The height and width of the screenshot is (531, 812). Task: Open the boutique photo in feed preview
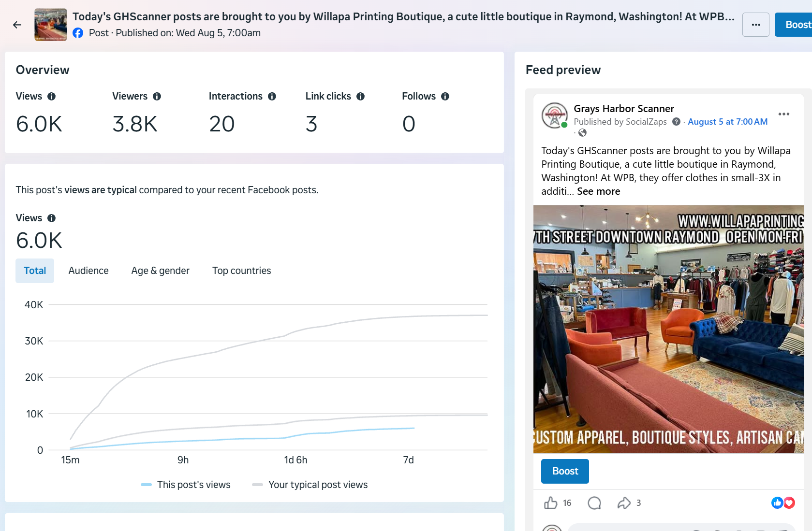pos(668,330)
